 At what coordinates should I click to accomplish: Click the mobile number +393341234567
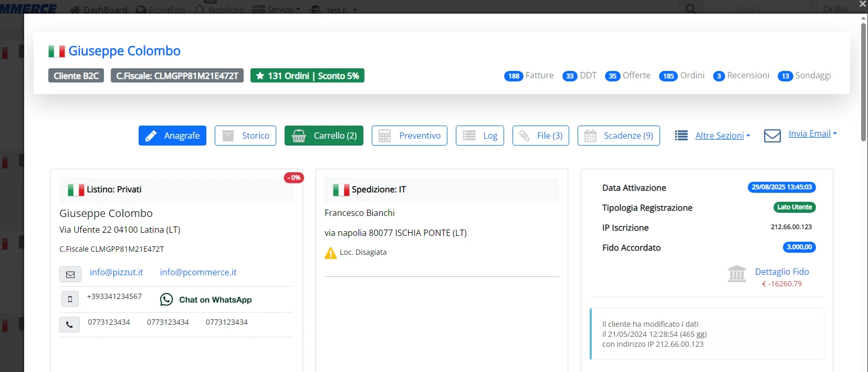click(114, 296)
